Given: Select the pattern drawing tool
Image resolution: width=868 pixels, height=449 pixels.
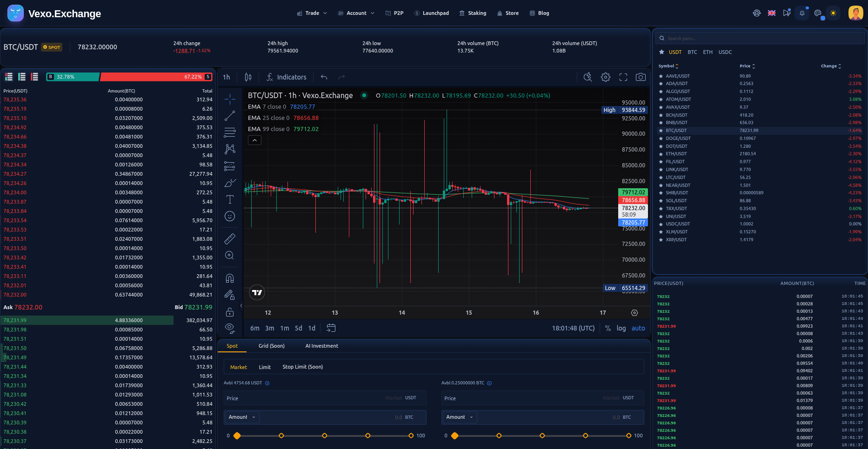Looking at the screenshot, I should [x=230, y=149].
